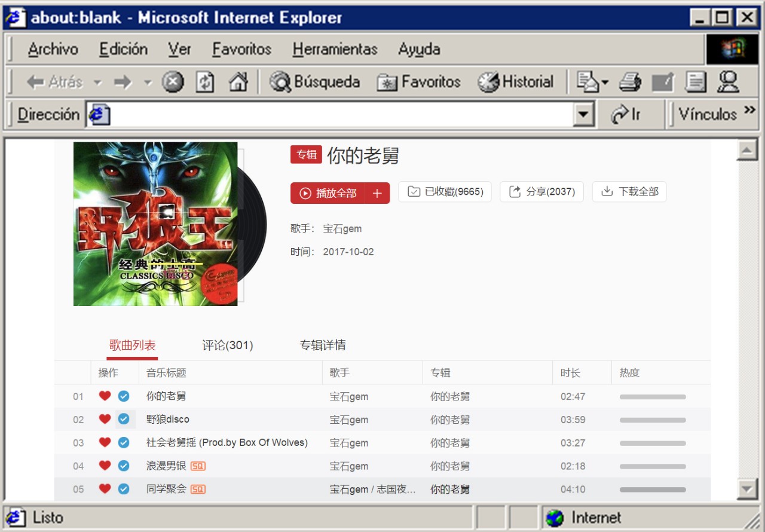Image resolution: width=765 pixels, height=532 pixels.
Task: Open the Dirección address dropdown
Action: [x=584, y=114]
